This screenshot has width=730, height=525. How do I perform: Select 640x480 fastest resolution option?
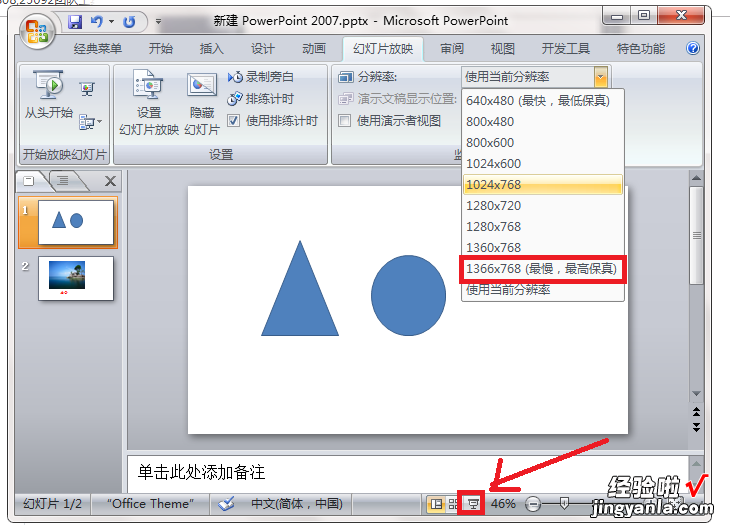coord(543,101)
